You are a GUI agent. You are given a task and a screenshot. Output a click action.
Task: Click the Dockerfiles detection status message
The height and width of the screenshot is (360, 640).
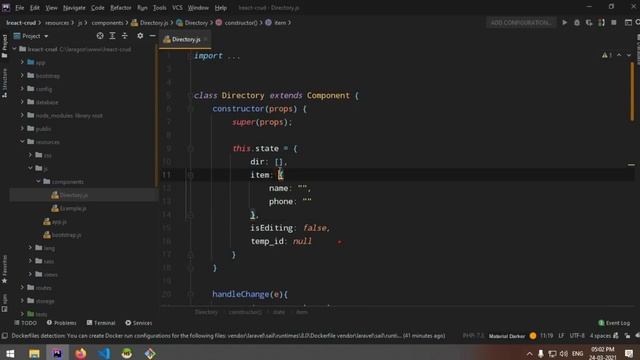(228, 336)
